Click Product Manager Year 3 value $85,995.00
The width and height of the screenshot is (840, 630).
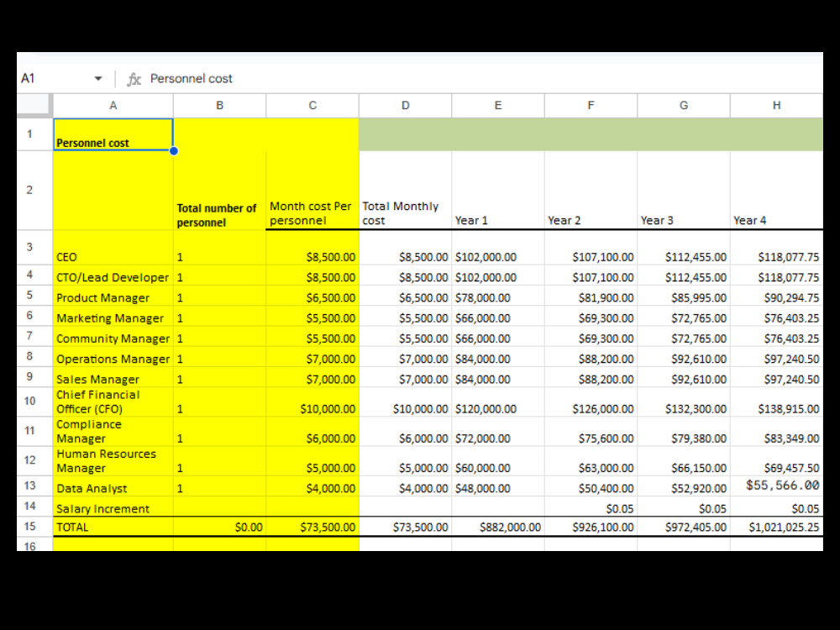tap(684, 295)
